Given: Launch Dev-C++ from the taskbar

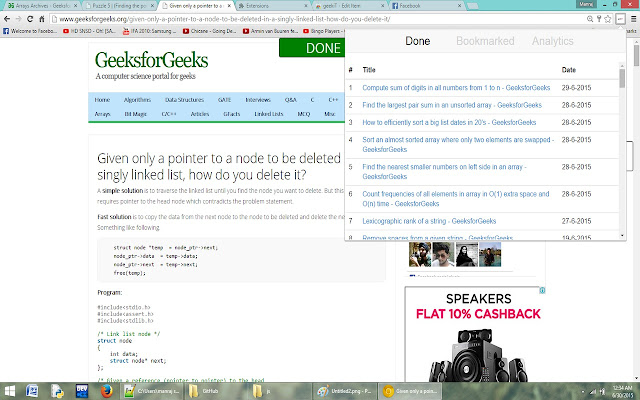Looking at the screenshot, I should 82,391.
